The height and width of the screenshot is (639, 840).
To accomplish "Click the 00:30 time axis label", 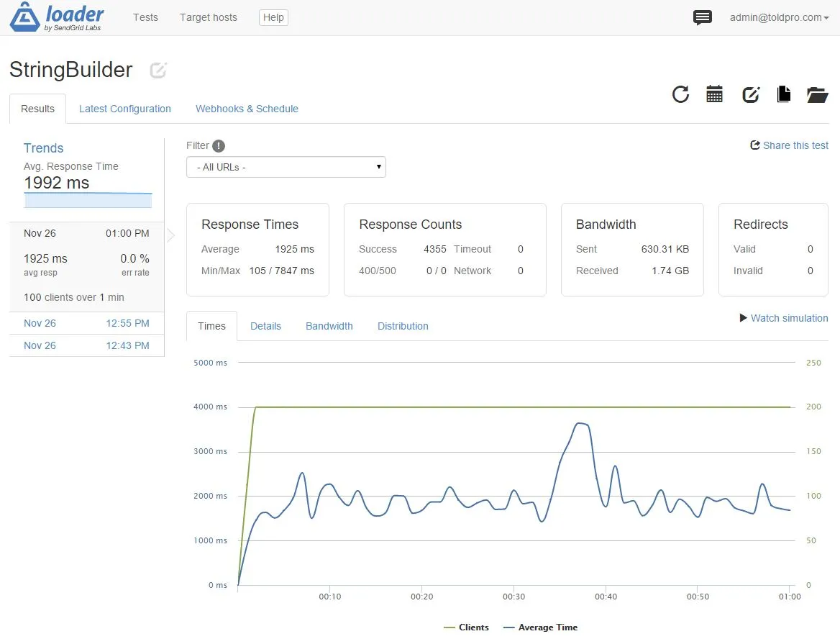I will coord(513,597).
